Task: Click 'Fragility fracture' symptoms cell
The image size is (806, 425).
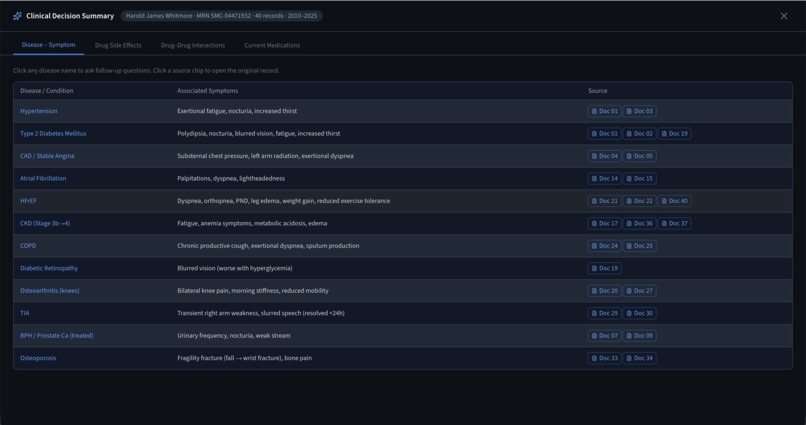Action: click(245, 358)
